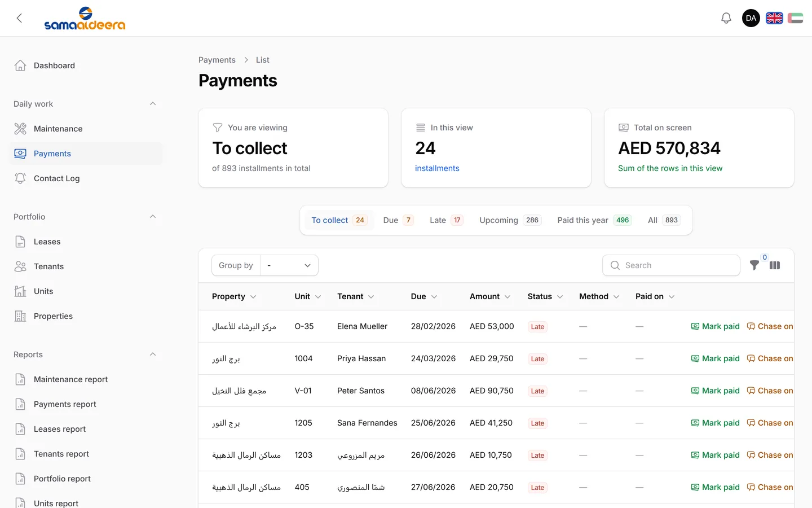This screenshot has width=812, height=508.
Task: Open Units report in sidebar
Action: click(x=86, y=502)
